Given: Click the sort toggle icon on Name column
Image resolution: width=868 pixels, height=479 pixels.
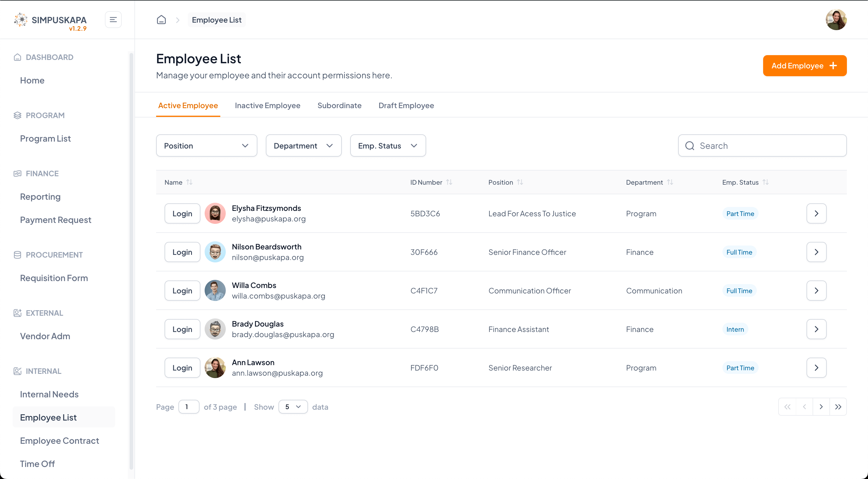Looking at the screenshot, I should pyautogui.click(x=189, y=182).
